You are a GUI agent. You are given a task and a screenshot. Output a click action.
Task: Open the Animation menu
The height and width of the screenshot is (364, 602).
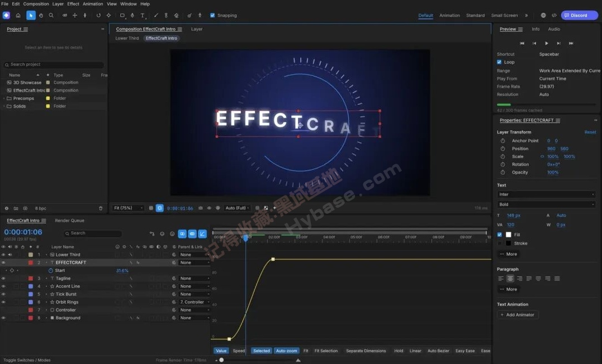coord(93,4)
